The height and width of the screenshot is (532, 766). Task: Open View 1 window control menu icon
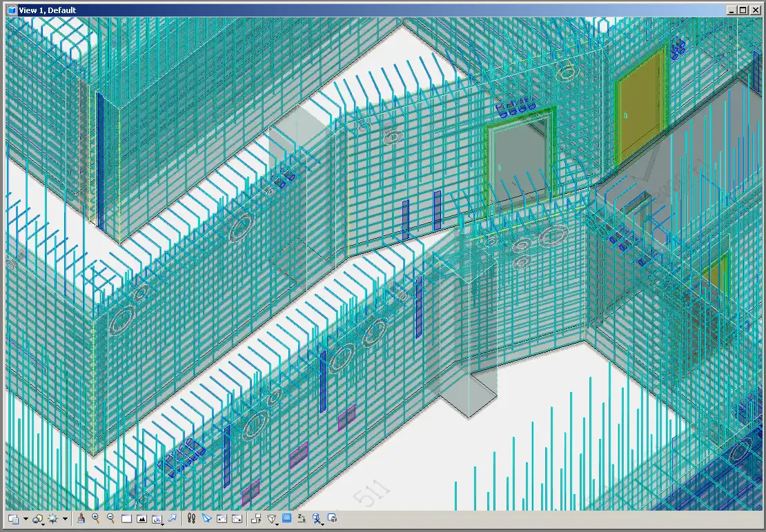(12, 10)
